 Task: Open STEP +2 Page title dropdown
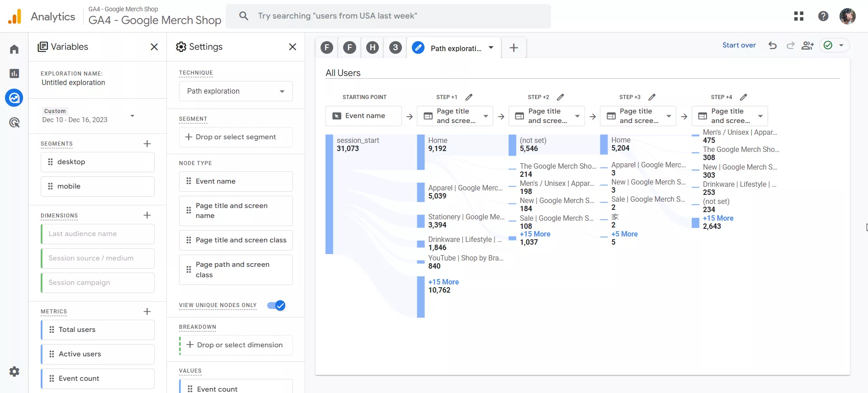[547, 116]
